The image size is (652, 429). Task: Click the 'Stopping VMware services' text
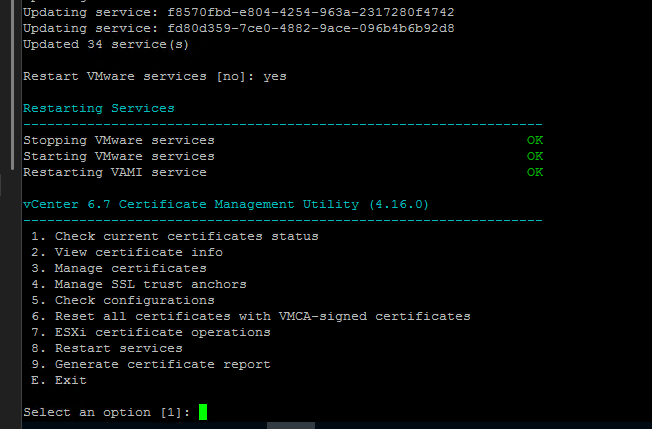[x=119, y=141]
